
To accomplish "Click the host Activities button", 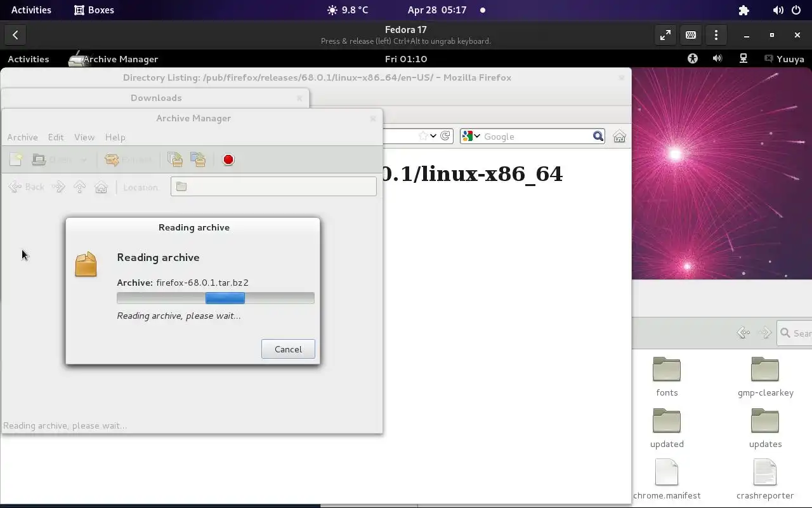I will click(x=31, y=10).
